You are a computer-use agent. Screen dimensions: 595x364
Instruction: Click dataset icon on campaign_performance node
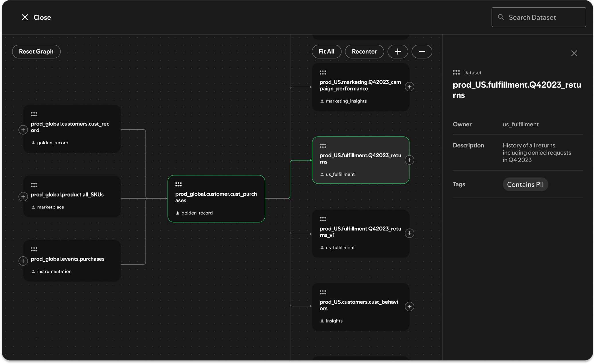[x=323, y=72]
